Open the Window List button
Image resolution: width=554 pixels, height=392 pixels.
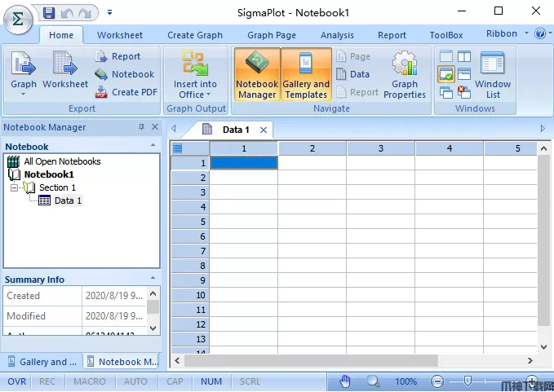(493, 74)
